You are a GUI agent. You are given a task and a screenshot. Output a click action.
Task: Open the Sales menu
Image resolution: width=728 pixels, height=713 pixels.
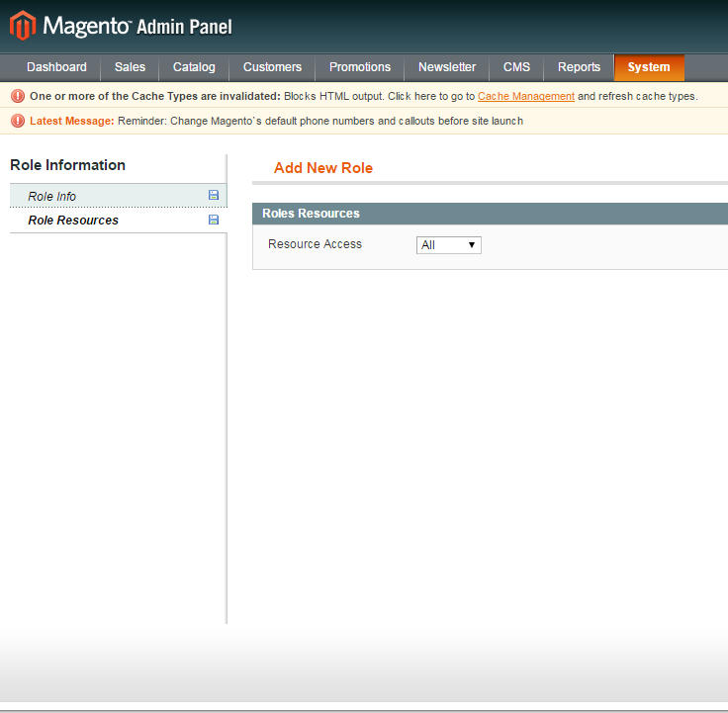tap(130, 67)
